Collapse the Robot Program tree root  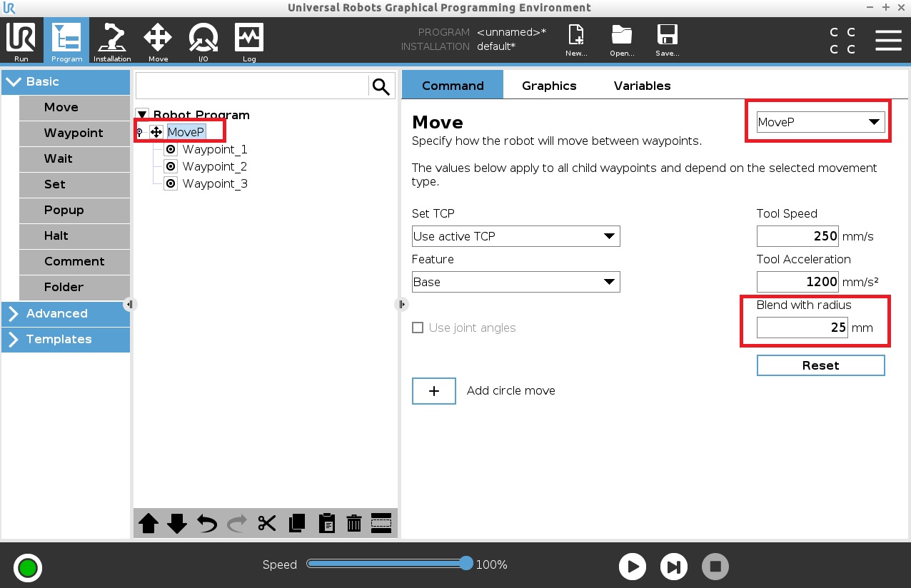point(142,115)
